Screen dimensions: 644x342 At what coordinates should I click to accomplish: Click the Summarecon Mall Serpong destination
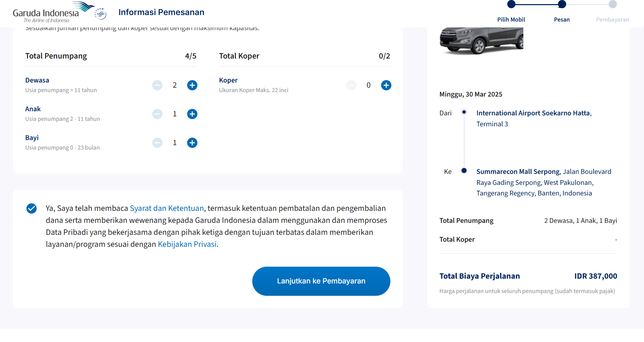click(x=518, y=172)
